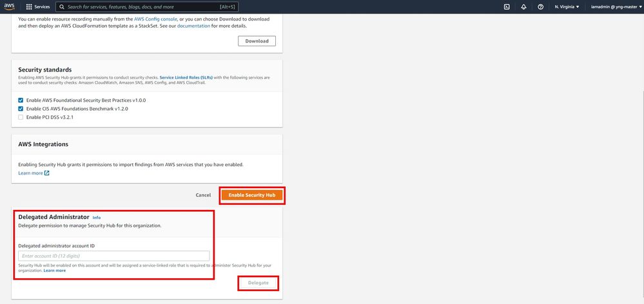Focus the AWS services search box
The height and width of the screenshot is (304, 644).
click(x=146, y=7)
